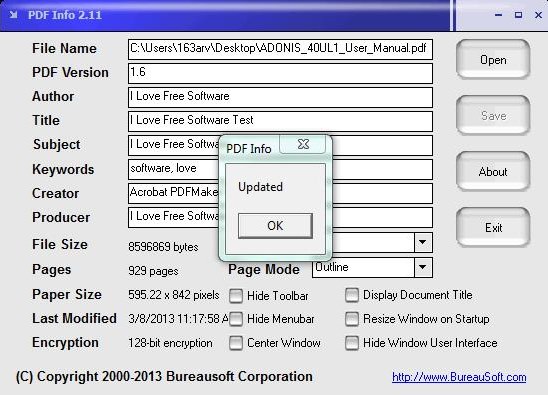Viewport: 548px width, 395px height.
Task: Open the dropdown above Page Mode
Action: [x=423, y=242]
